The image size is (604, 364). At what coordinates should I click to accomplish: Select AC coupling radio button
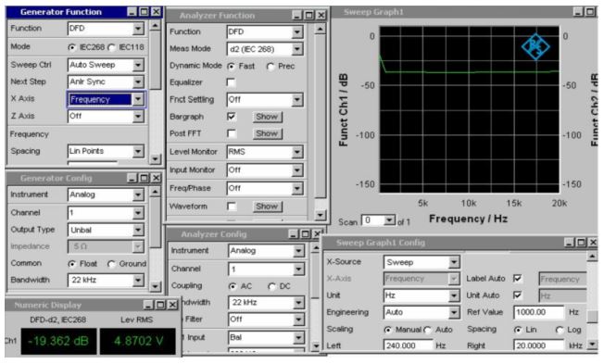coord(233,286)
